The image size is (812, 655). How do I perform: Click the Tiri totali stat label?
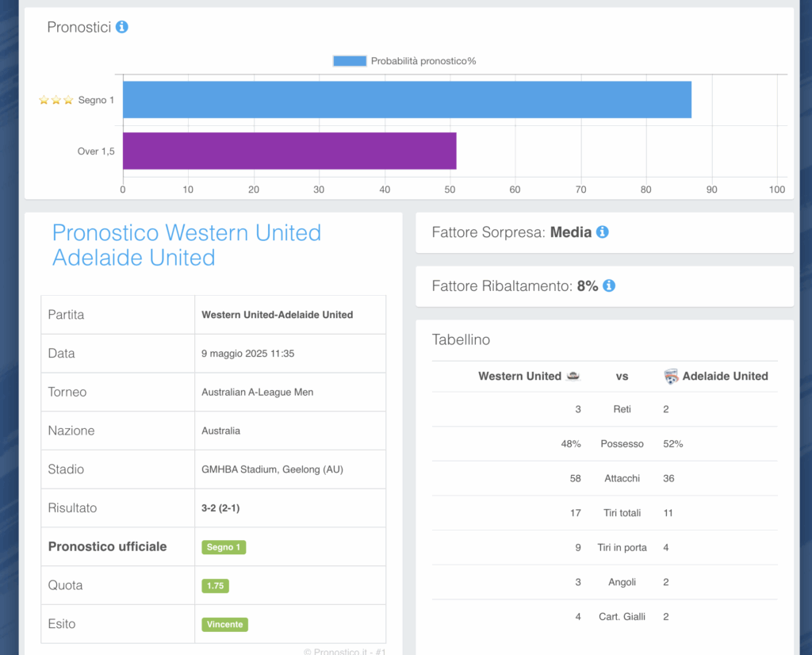(622, 513)
